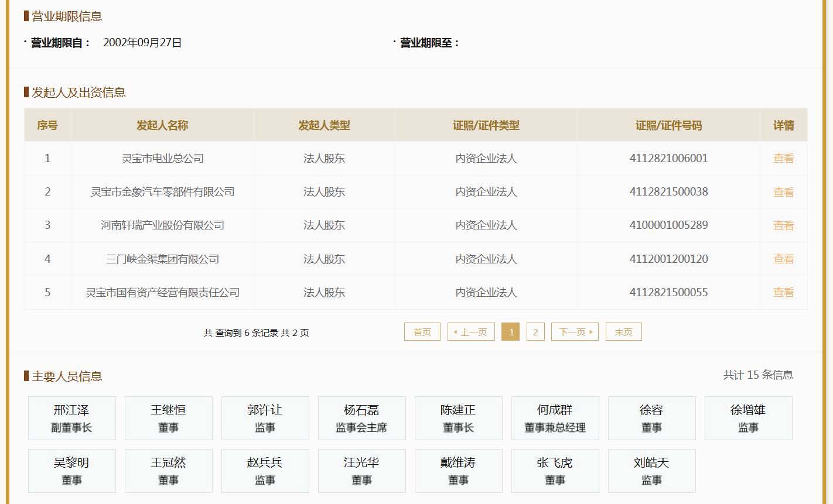Viewport: 833px width, 504px height.
Task: Click the date 2002年09月27日
Action: [x=142, y=43]
